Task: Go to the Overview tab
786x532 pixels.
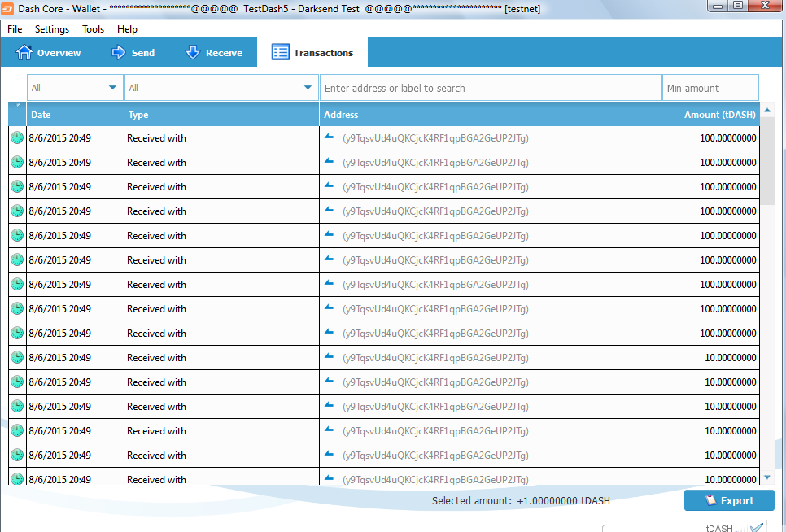Action: coord(48,53)
